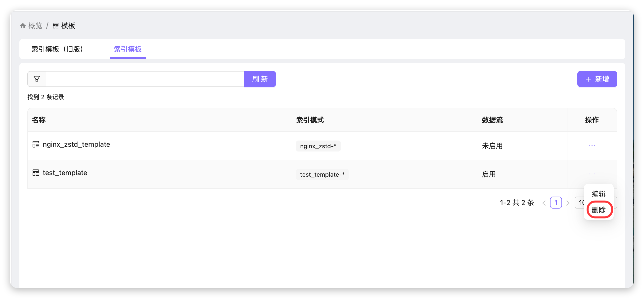The height and width of the screenshot is (298, 644).
Task: Click the 新增 add button
Action: pyautogui.click(x=597, y=79)
